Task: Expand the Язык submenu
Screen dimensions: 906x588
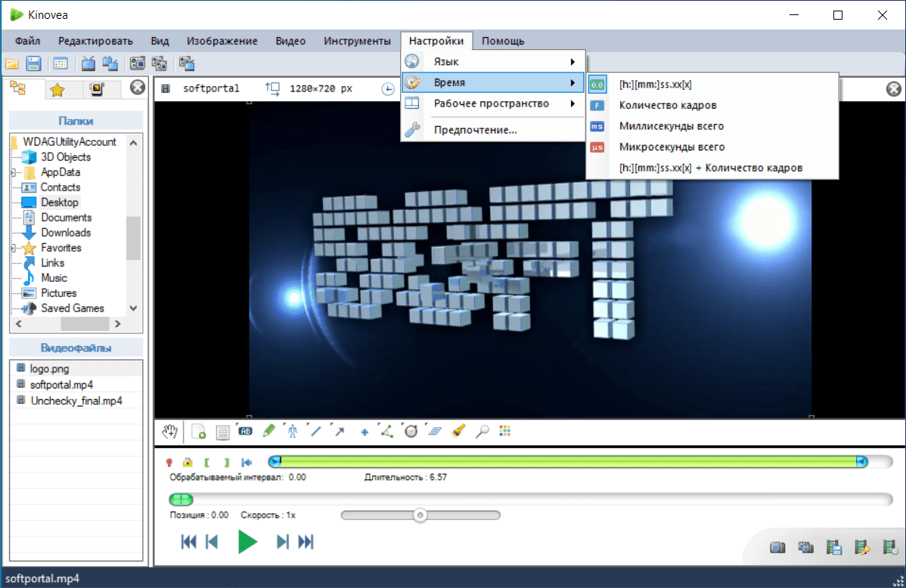Action: (493, 61)
